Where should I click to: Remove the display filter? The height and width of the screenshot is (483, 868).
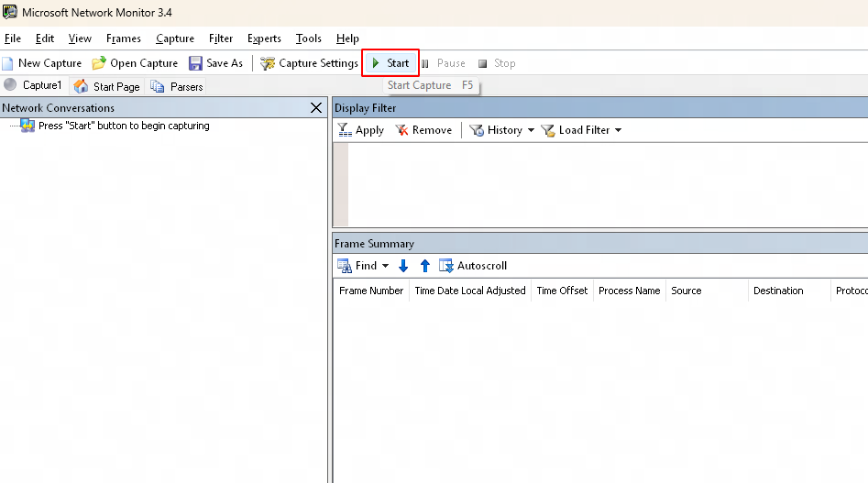click(x=423, y=130)
